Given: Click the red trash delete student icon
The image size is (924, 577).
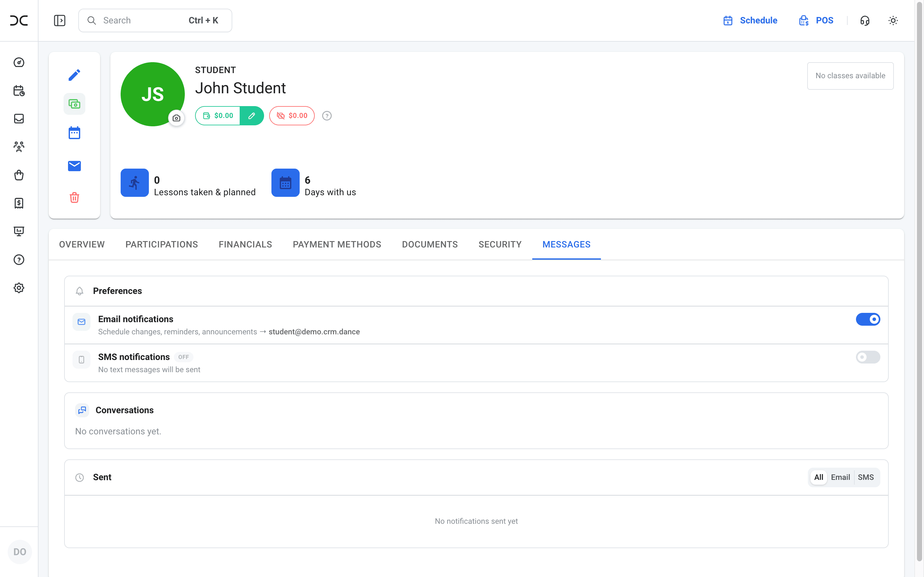Looking at the screenshot, I should click(74, 197).
